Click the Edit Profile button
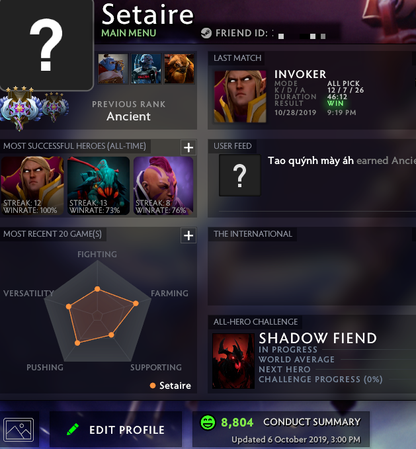 tap(116, 429)
